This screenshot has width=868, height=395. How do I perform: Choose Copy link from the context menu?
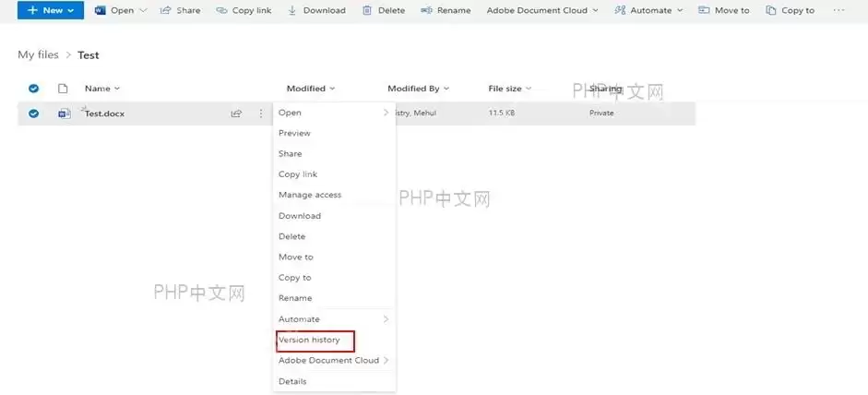[334, 174]
